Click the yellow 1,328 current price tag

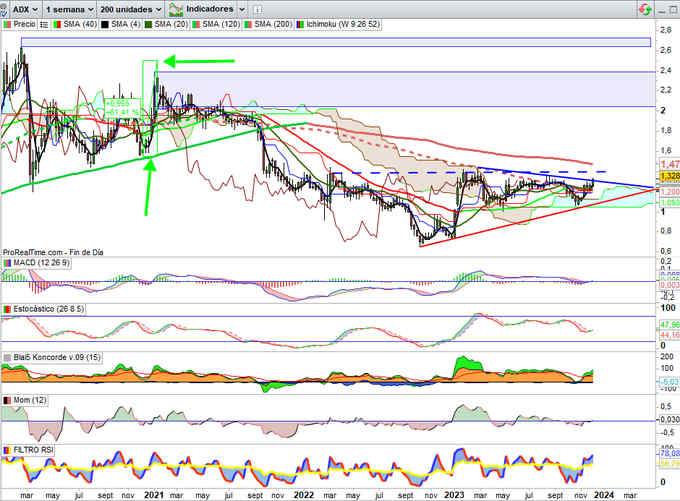tap(670, 176)
